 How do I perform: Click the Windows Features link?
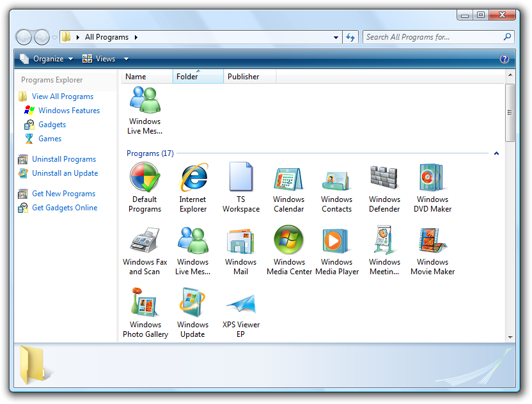(x=69, y=111)
